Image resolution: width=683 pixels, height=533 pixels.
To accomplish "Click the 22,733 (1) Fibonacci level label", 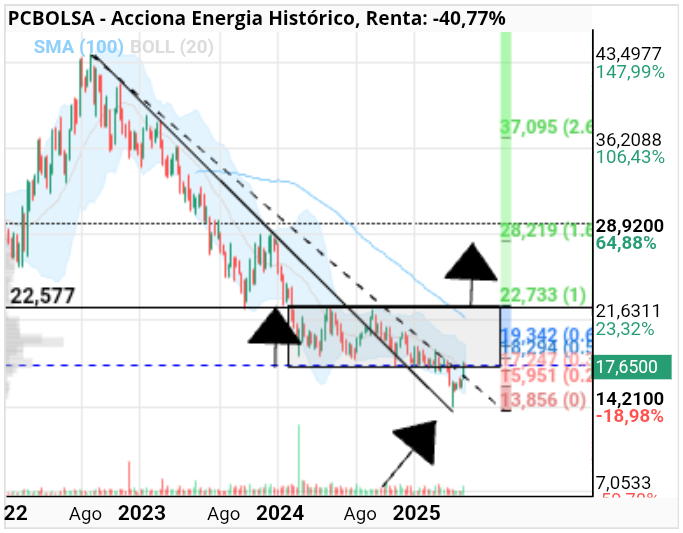I will pyautogui.click(x=543, y=295).
